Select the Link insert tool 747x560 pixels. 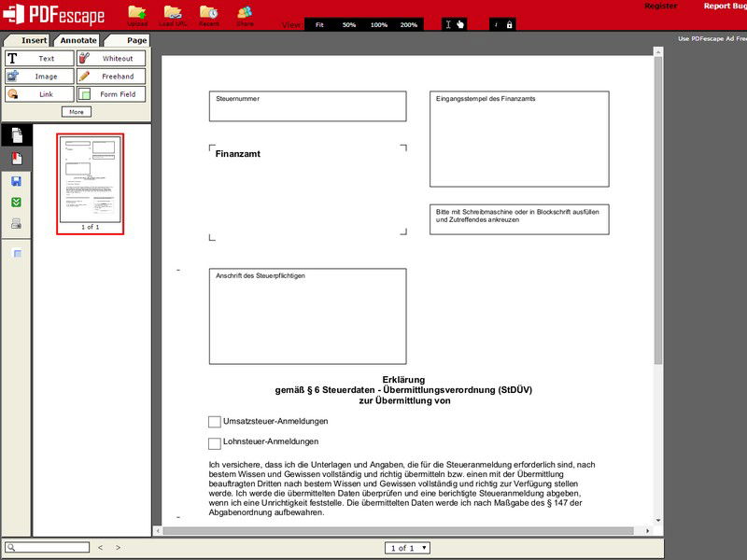(39, 94)
